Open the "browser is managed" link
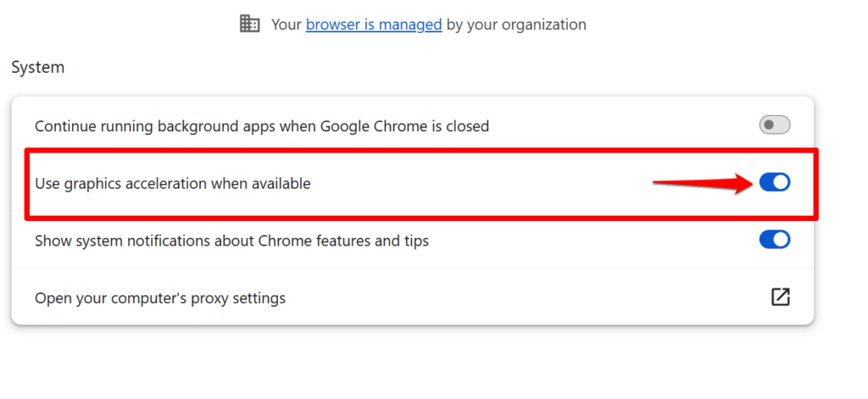Image resolution: width=868 pixels, height=399 pixels. click(x=374, y=25)
